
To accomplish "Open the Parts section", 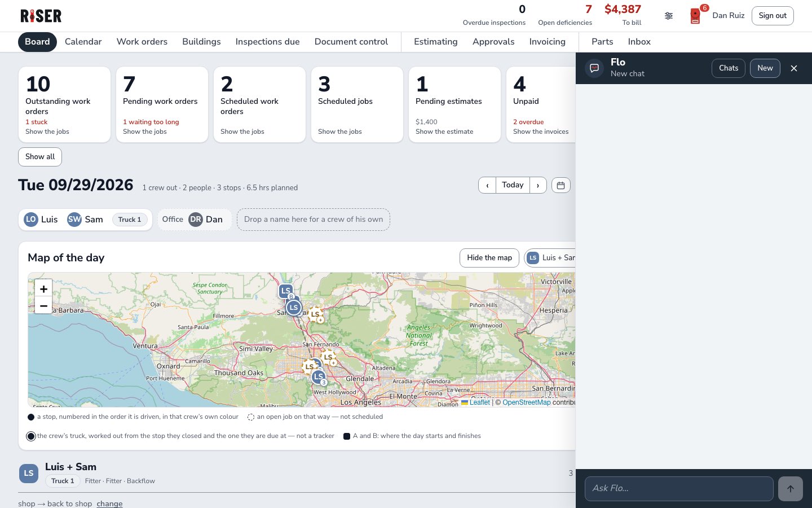I will pyautogui.click(x=602, y=42).
